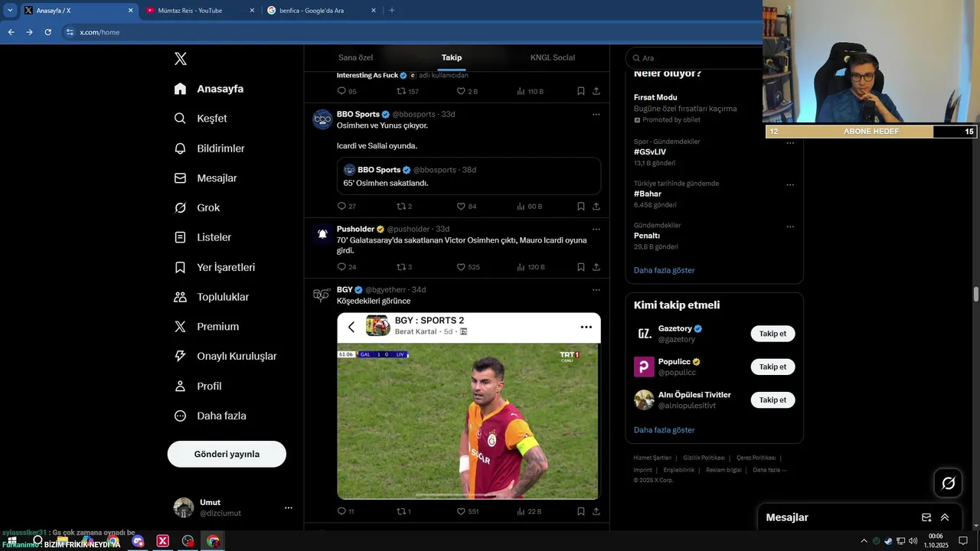This screenshot has height=551, width=980.
Task: Click the page vertical scrollbar thumb
Action: (976, 295)
